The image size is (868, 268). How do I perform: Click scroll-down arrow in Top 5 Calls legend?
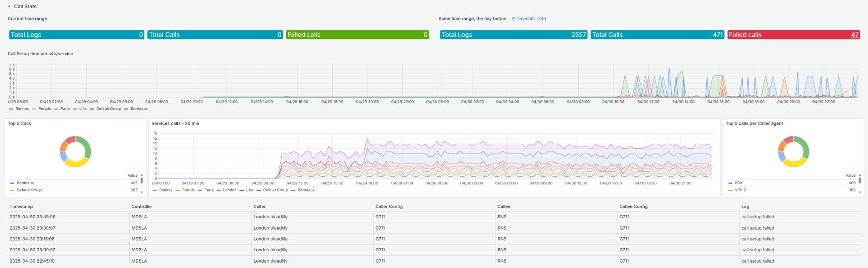(x=142, y=193)
